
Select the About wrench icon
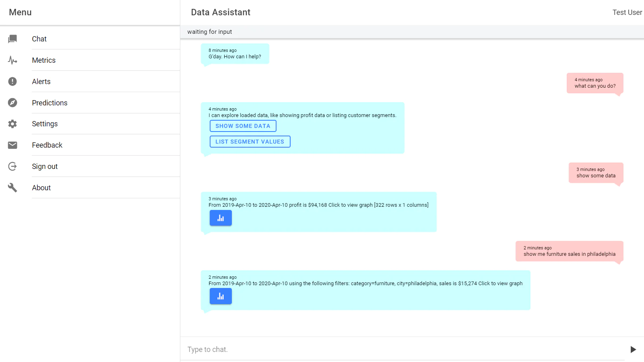tap(12, 187)
